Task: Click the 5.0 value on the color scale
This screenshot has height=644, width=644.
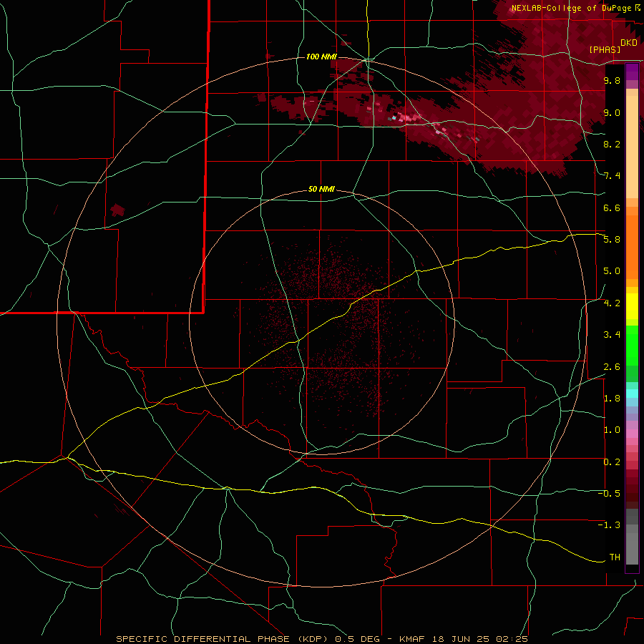Action: (612, 271)
